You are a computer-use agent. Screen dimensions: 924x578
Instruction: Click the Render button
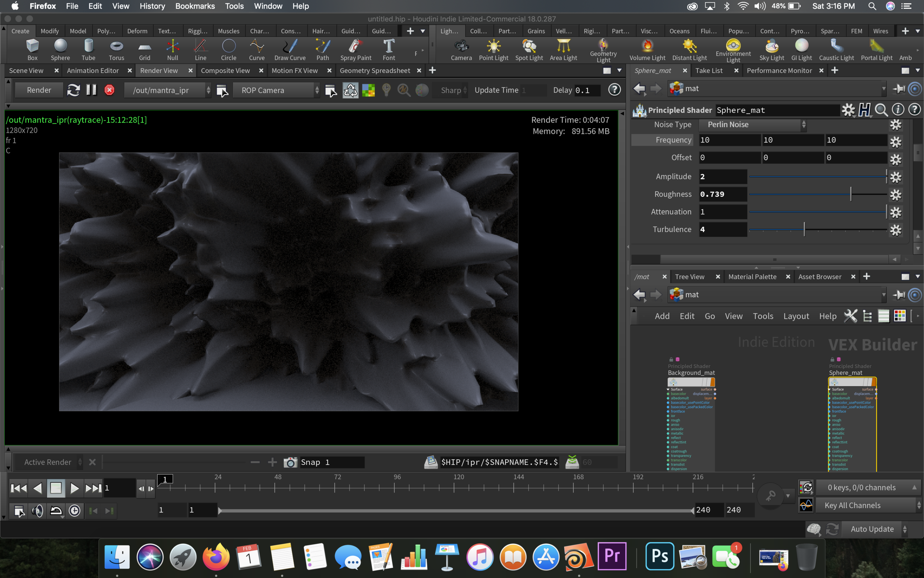[39, 90]
